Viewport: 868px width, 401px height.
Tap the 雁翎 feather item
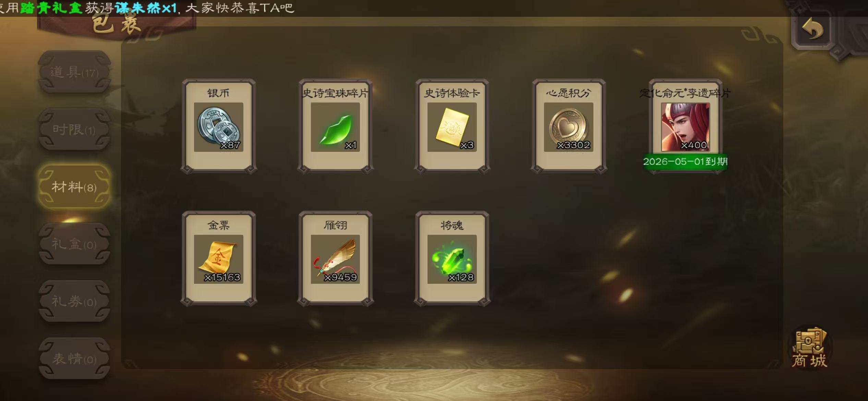(335, 258)
